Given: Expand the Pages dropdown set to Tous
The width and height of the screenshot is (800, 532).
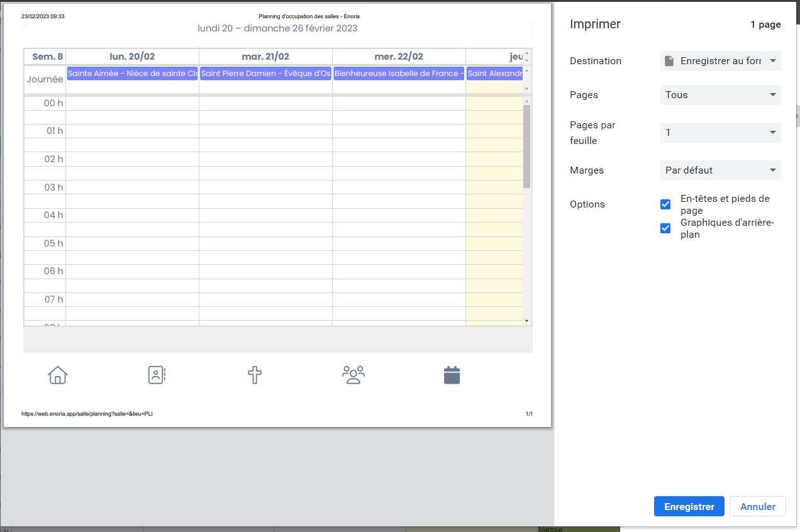Looking at the screenshot, I should (x=721, y=95).
